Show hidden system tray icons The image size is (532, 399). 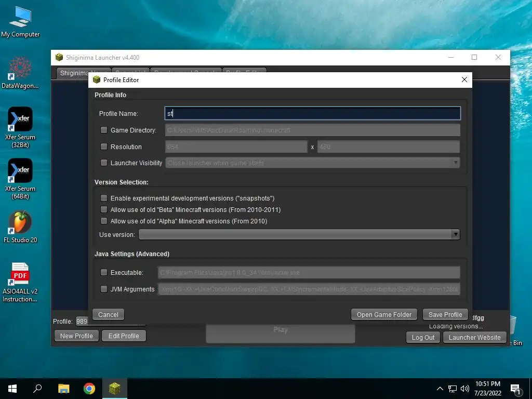pos(440,389)
